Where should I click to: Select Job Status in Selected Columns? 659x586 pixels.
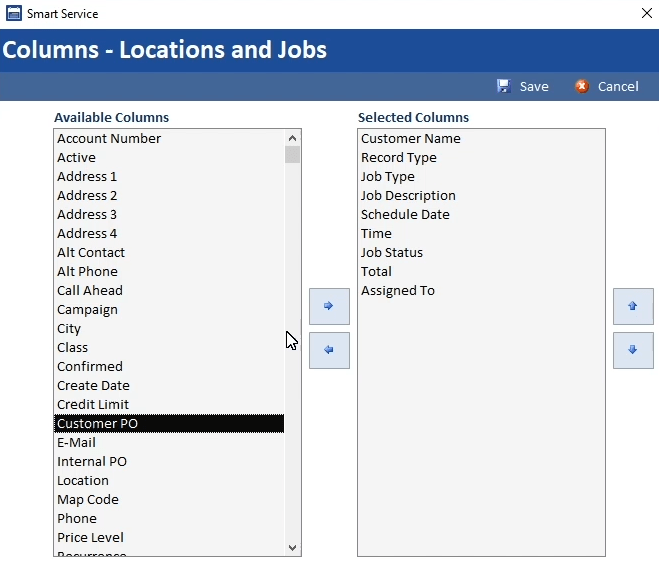click(481, 252)
